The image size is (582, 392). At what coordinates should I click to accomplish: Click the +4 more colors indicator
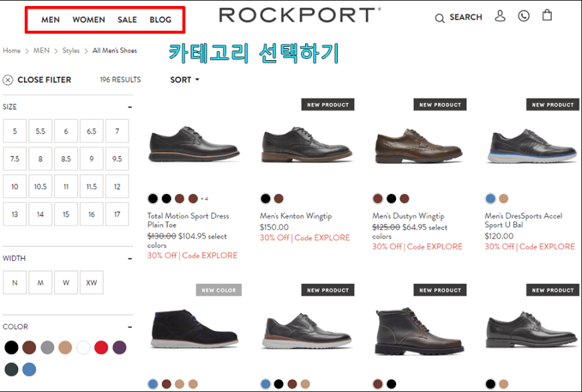(x=205, y=199)
